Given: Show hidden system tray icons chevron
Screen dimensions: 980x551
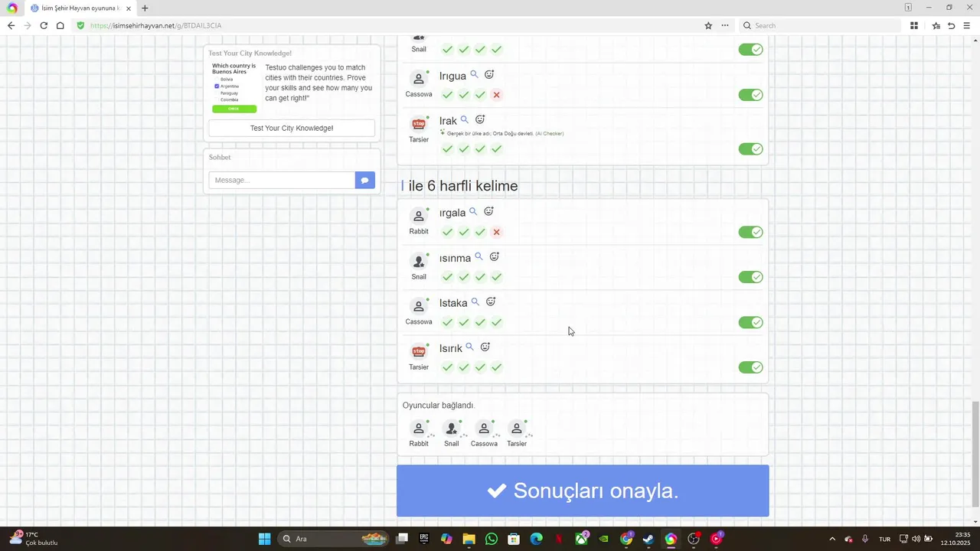Looking at the screenshot, I should [x=832, y=539].
